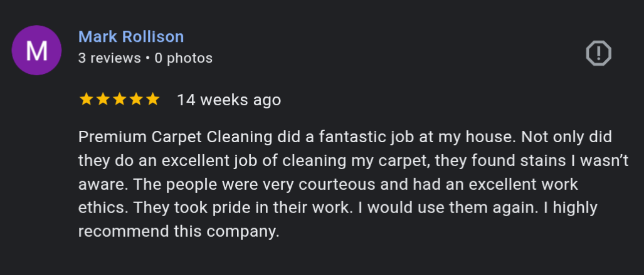Open the purple "M" profile avatar
This screenshot has height=275, width=644.
36,51
